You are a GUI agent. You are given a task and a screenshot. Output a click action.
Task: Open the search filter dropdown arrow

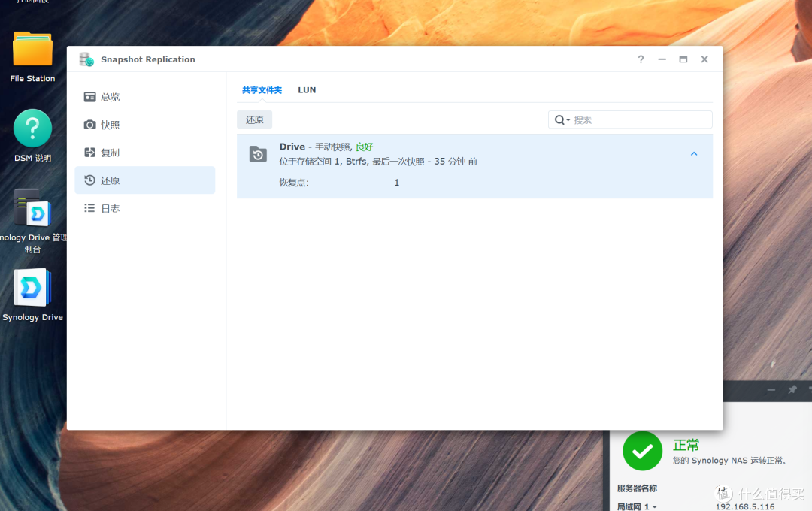click(x=568, y=120)
